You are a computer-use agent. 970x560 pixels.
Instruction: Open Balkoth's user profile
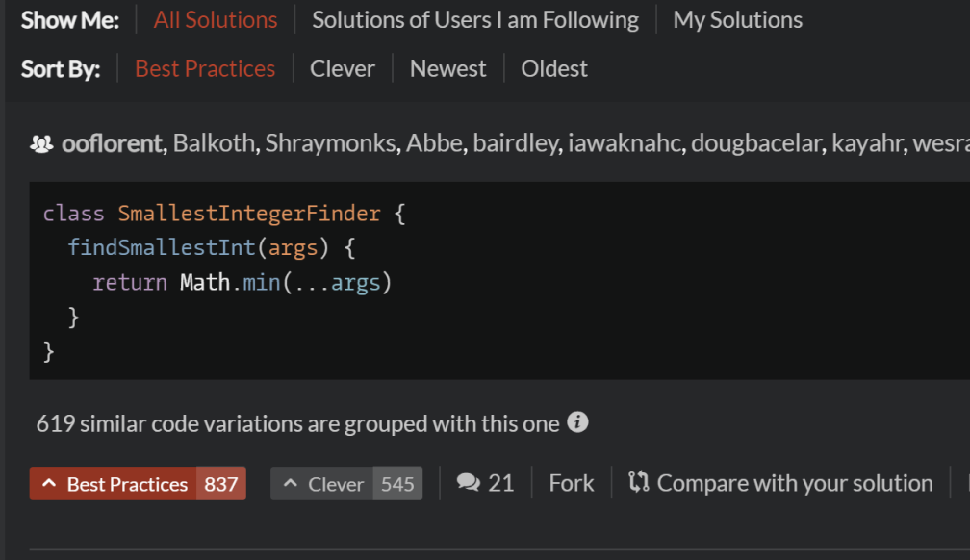(x=216, y=144)
